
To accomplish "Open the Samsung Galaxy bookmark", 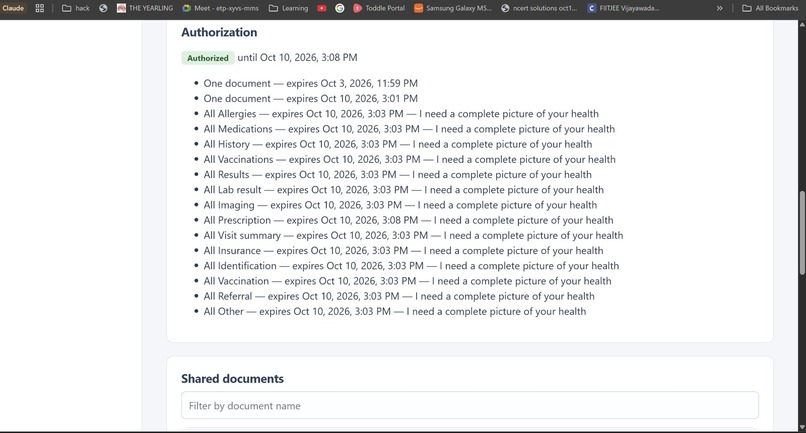I will pyautogui.click(x=453, y=8).
